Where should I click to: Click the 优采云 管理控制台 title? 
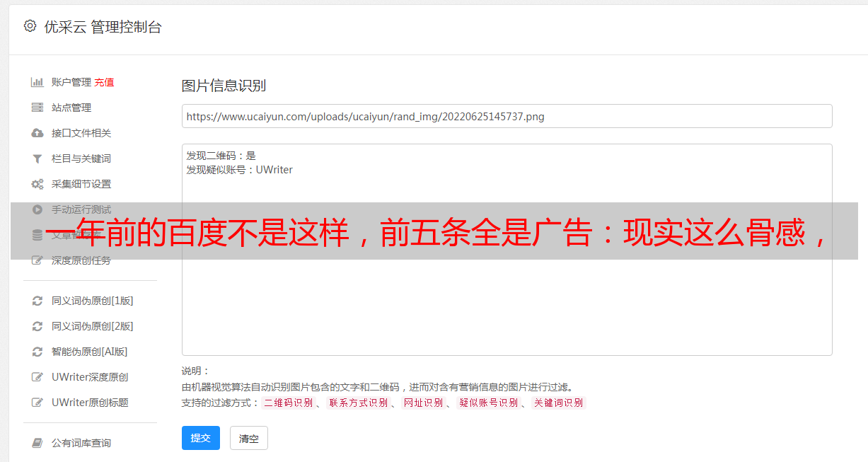[x=103, y=27]
